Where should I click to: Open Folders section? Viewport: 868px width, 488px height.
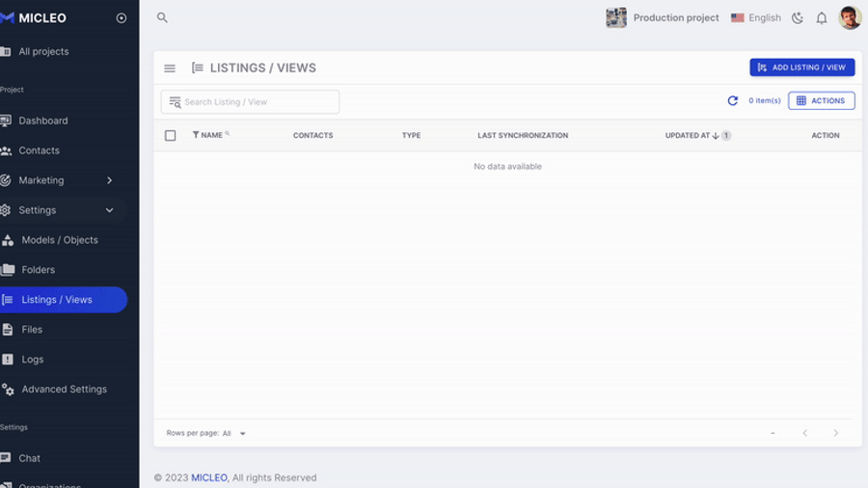point(39,270)
